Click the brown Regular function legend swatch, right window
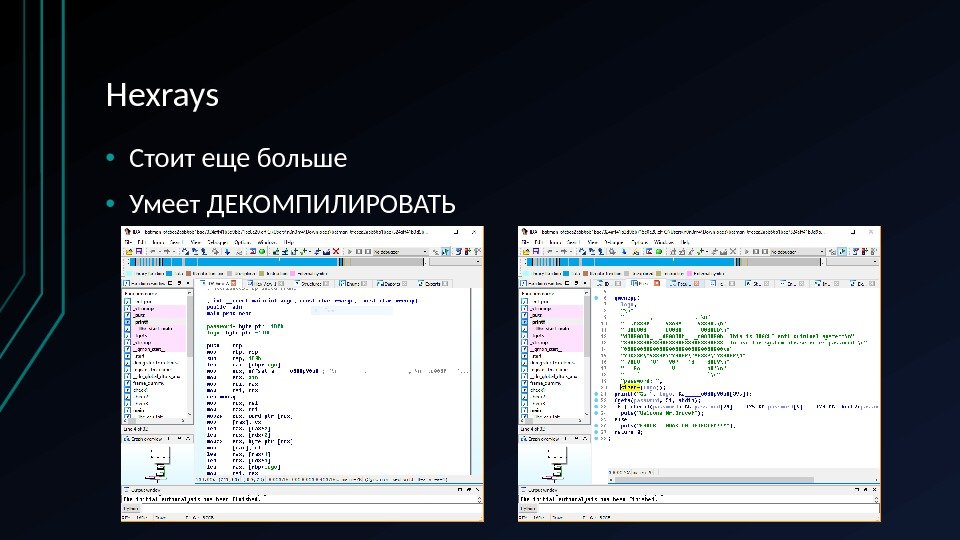 point(585,274)
